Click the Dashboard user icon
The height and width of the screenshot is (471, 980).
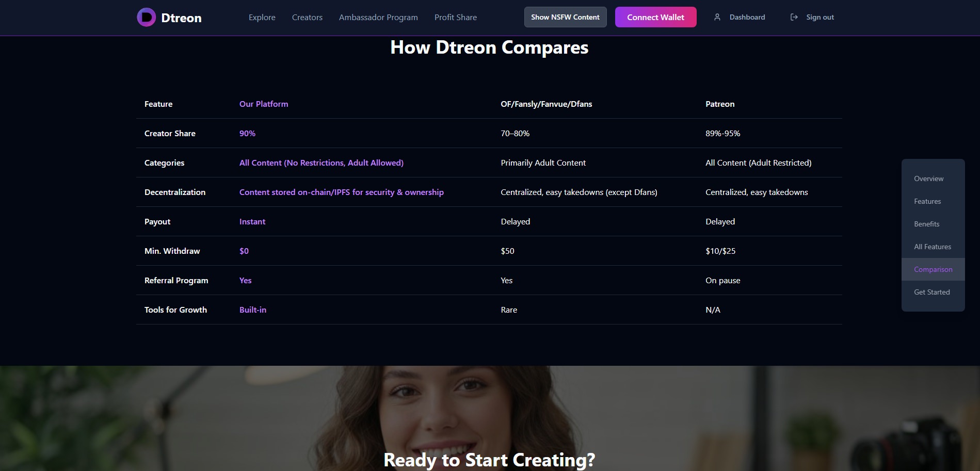[x=717, y=18]
